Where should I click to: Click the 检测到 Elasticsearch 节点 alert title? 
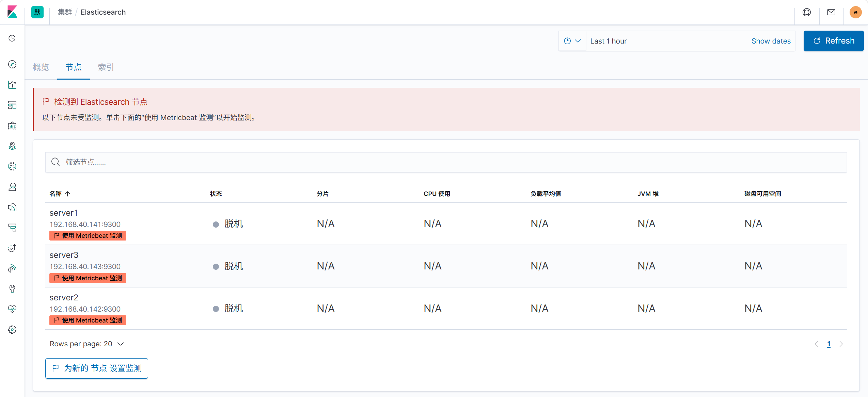101,102
